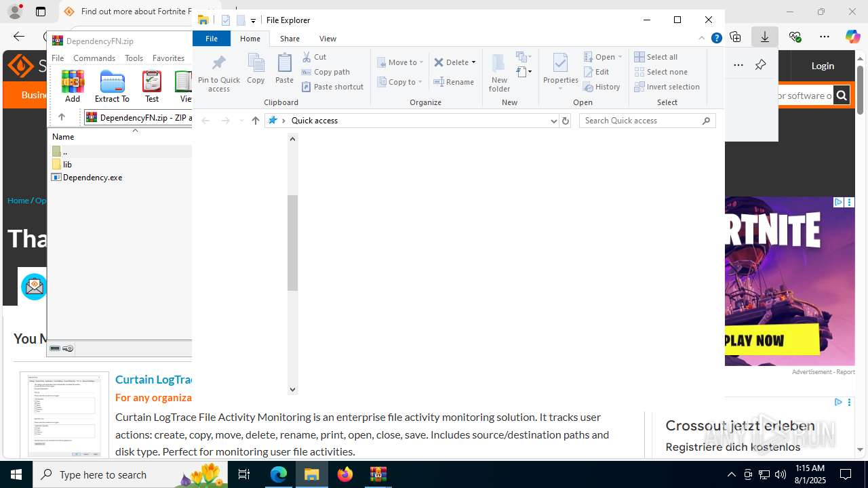
Task: Open New item dropdown in ribbon
Action: [524, 57]
